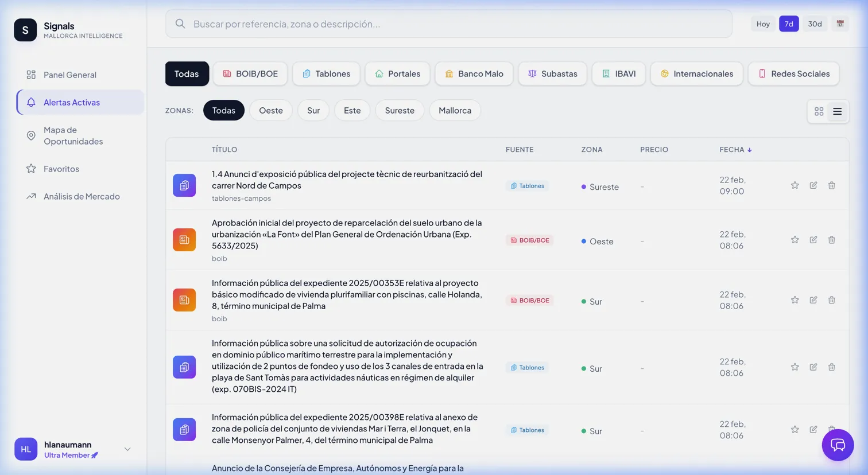Sort by PRECIO column header

point(654,149)
